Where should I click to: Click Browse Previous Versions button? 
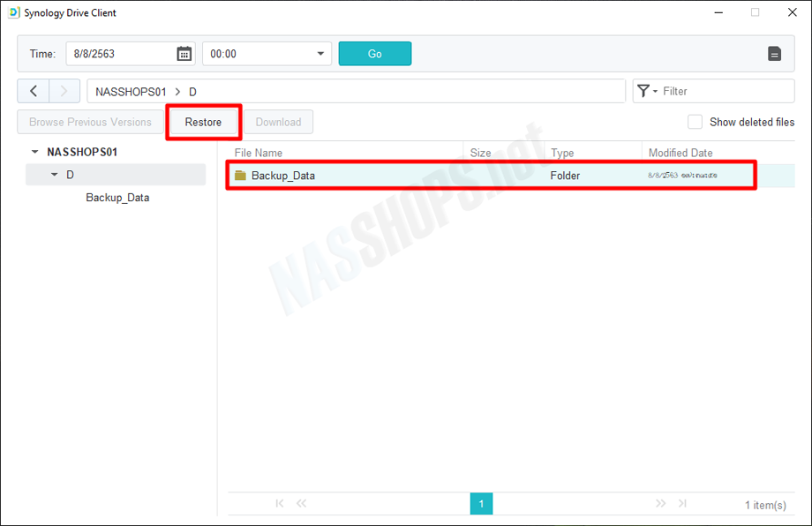tap(91, 122)
